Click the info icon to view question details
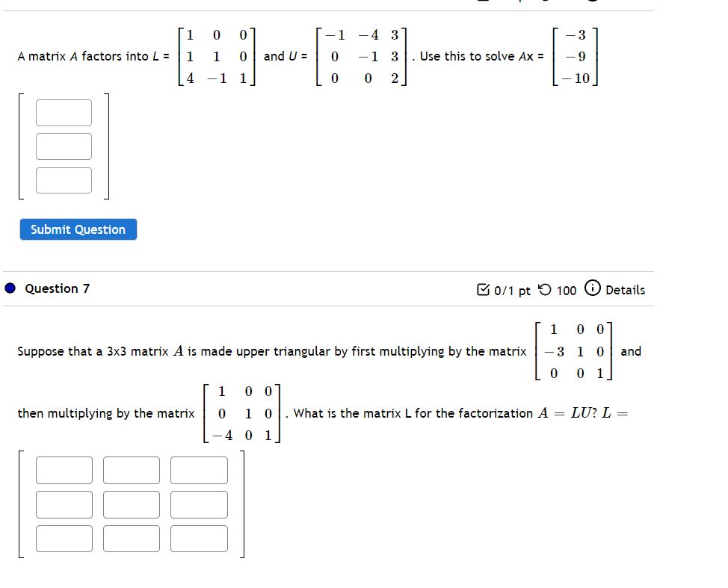This screenshot has height=588, width=728. point(591,288)
